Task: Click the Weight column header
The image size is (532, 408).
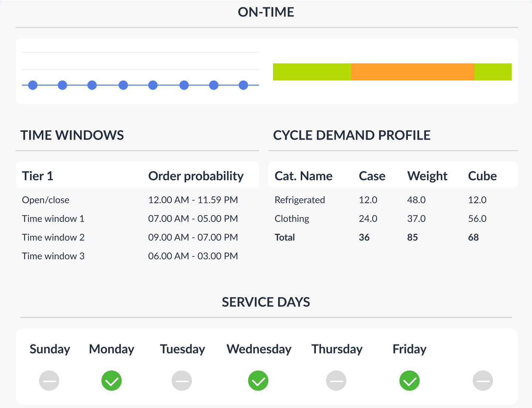Action: coord(427,176)
